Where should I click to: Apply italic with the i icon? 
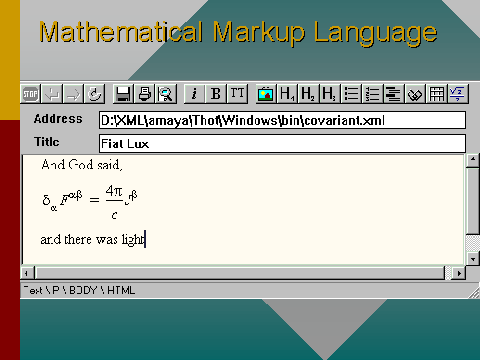tap(194, 94)
